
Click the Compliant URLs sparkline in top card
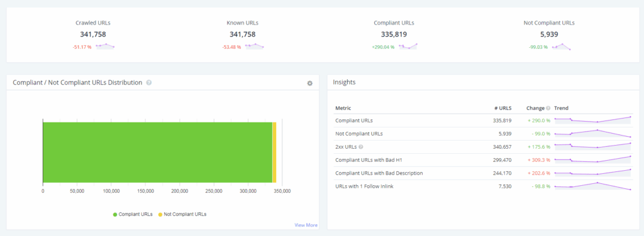click(408, 46)
